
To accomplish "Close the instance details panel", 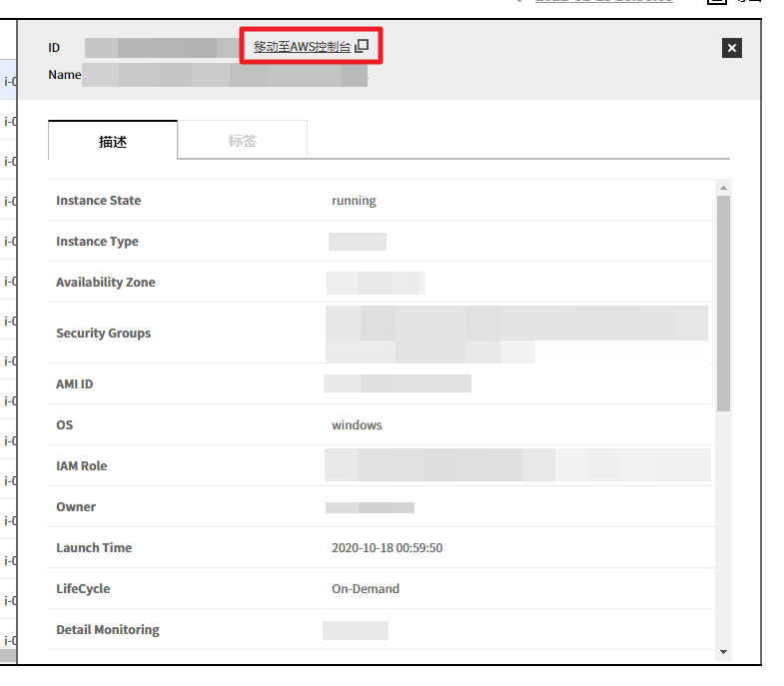I will (x=731, y=48).
